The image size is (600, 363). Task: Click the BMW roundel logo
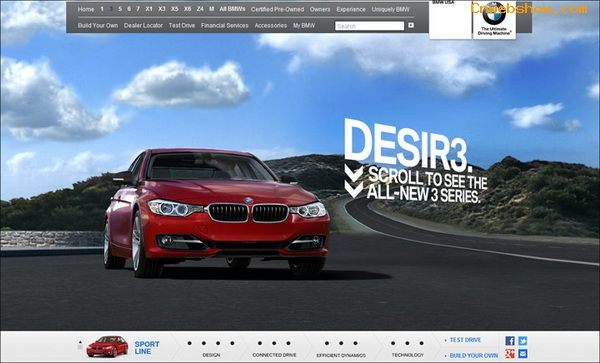pos(494,14)
